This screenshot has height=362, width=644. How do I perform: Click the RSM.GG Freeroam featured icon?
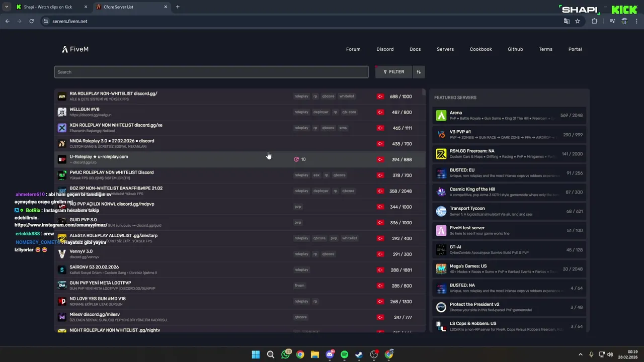pyautogui.click(x=441, y=154)
